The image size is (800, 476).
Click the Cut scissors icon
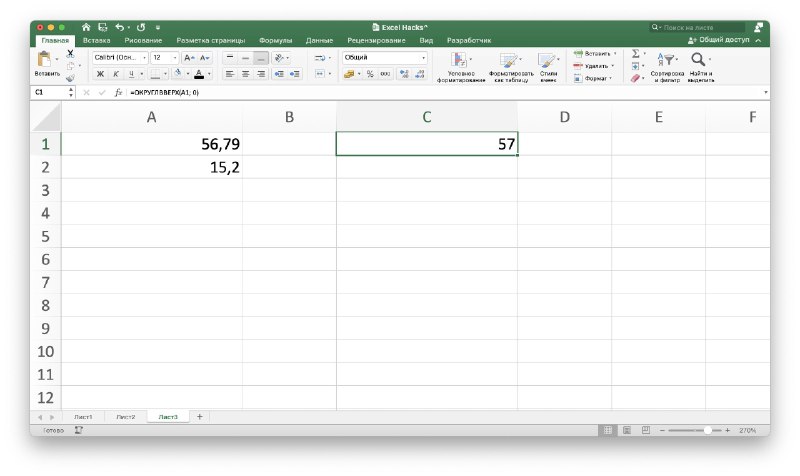point(70,54)
